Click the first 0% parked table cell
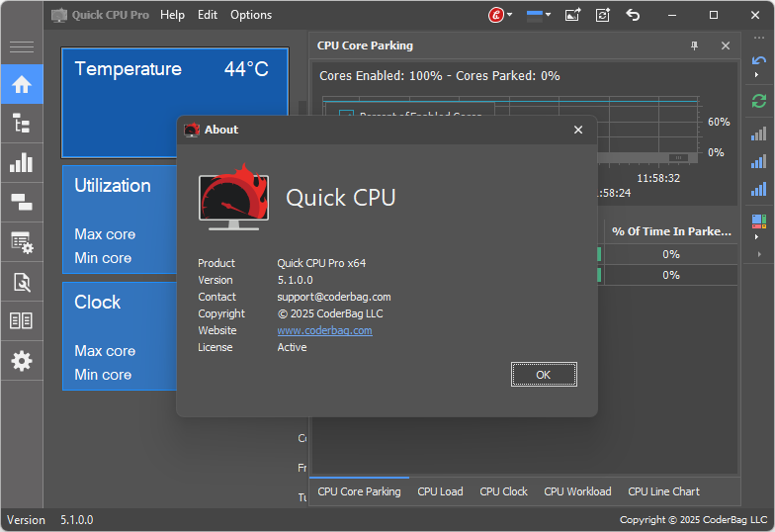The width and height of the screenshot is (775, 532). click(670, 254)
